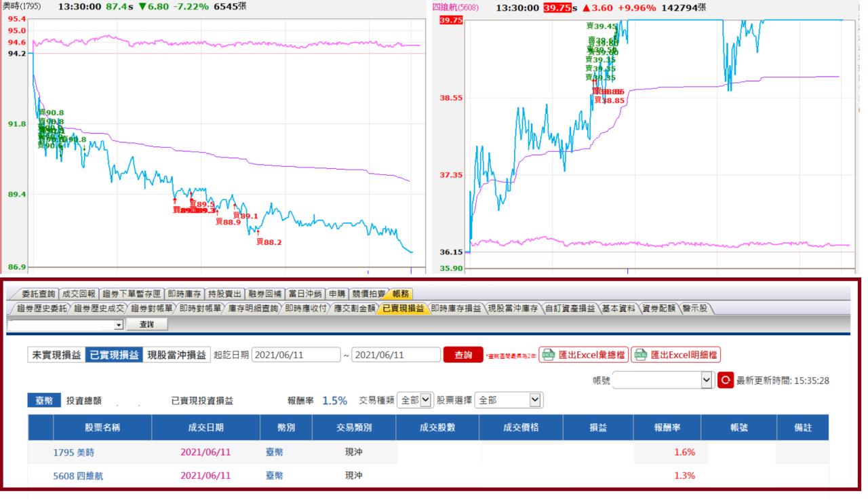
Task: Open the 資券配額 sub-tab
Action: (x=659, y=309)
